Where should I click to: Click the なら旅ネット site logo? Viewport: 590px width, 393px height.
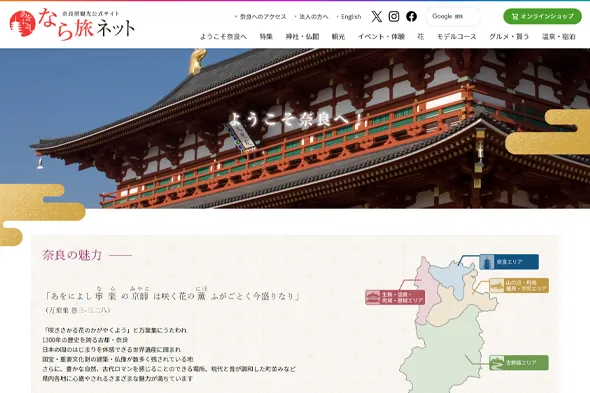(x=72, y=24)
